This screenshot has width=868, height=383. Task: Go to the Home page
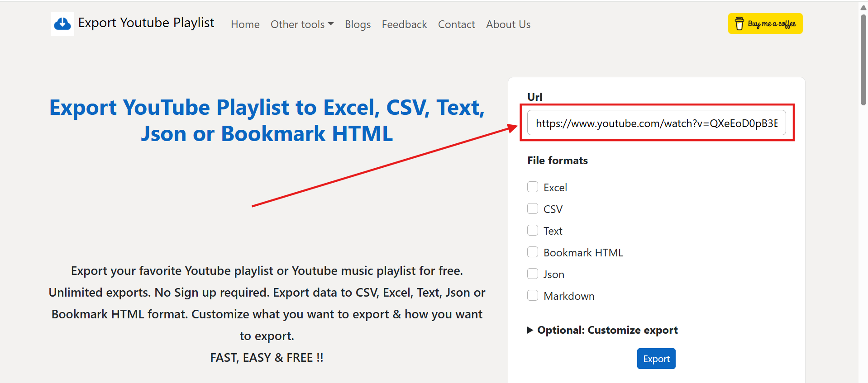click(245, 24)
